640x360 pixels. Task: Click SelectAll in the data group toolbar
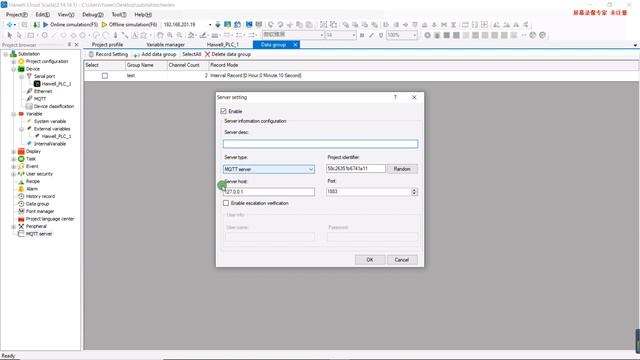coord(191,54)
